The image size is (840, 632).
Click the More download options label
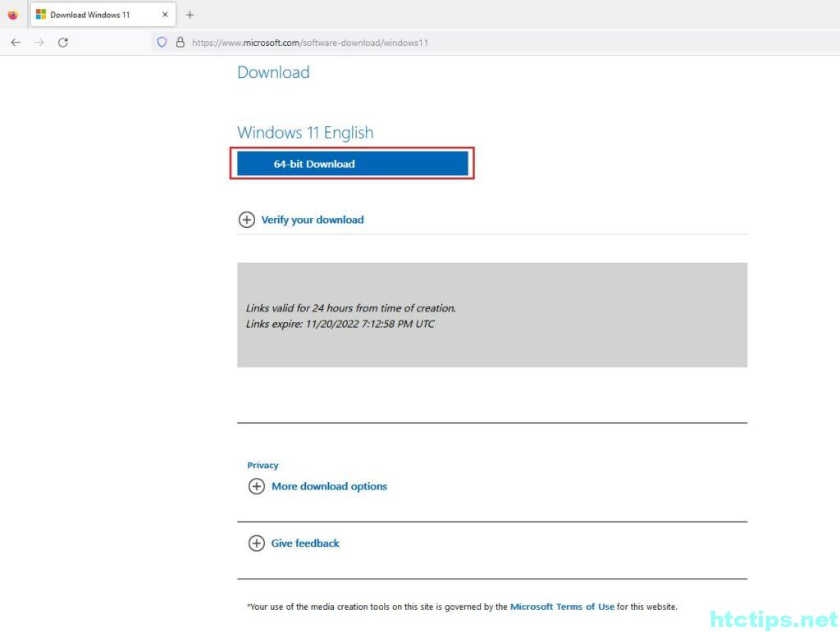tap(329, 486)
